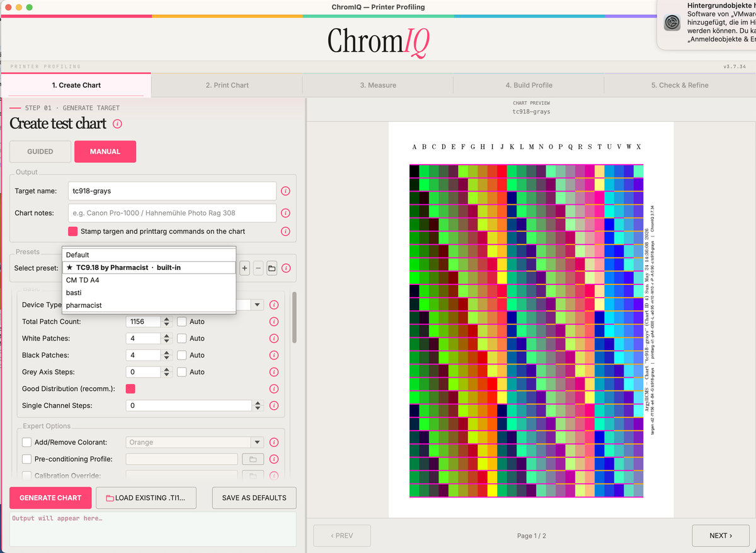Switch to GUIDED mode
Viewport: 756px width, 553px height.
(40, 151)
